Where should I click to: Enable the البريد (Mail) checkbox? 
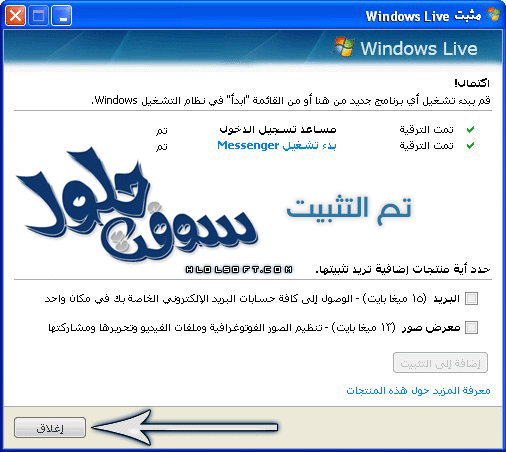pyautogui.click(x=471, y=298)
